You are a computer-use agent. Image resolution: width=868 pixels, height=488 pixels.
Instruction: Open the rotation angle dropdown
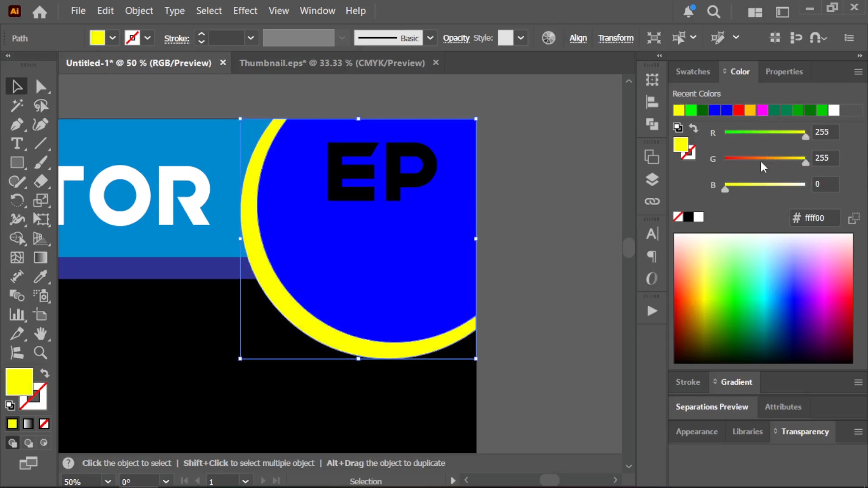tap(166, 481)
